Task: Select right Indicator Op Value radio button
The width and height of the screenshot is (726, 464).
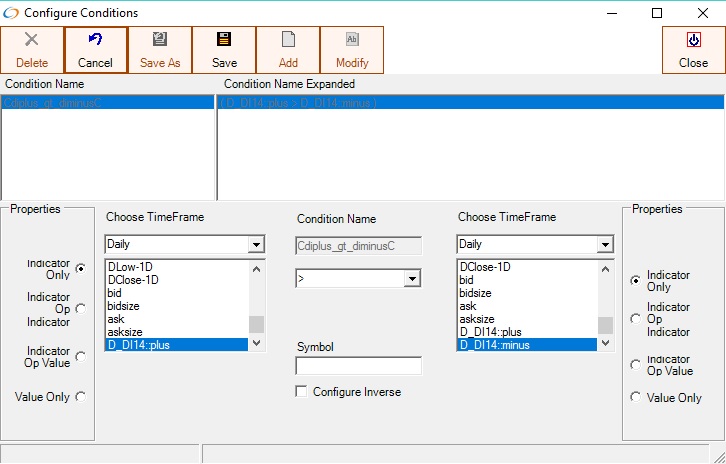Action: [x=635, y=365]
